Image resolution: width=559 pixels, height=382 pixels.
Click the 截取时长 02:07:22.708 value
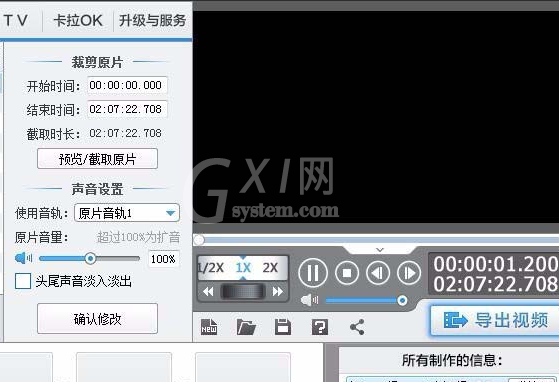[125, 133]
